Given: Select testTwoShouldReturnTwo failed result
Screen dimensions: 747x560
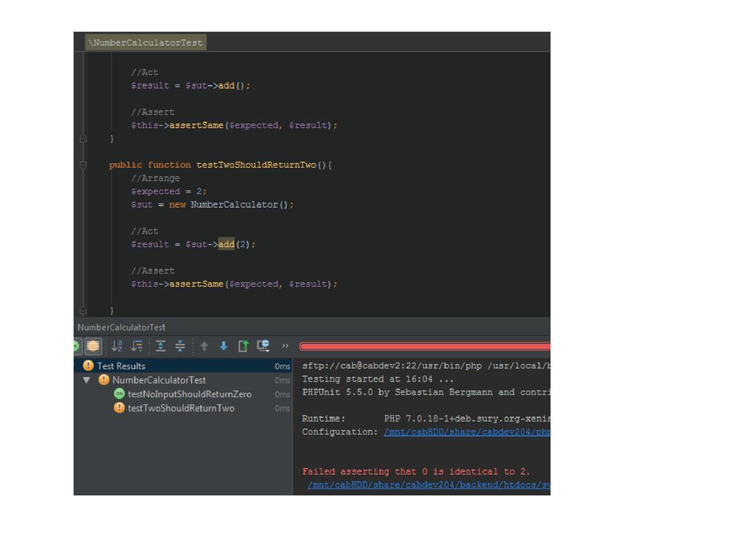Looking at the screenshot, I should [x=181, y=408].
